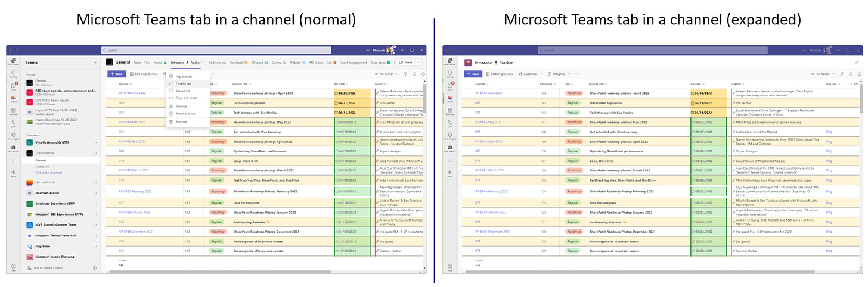
Task: Click New button in normal window
Action: (116, 74)
